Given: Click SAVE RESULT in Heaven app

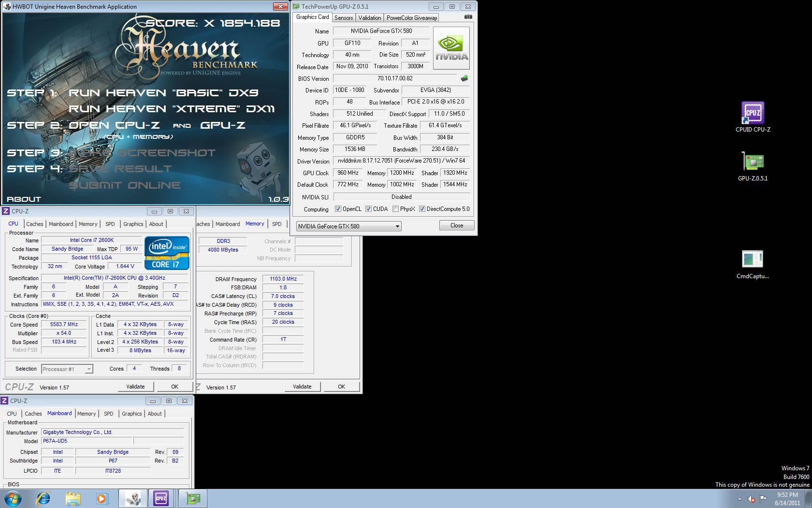Looking at the screenshot, I should [x=120, y=169].
